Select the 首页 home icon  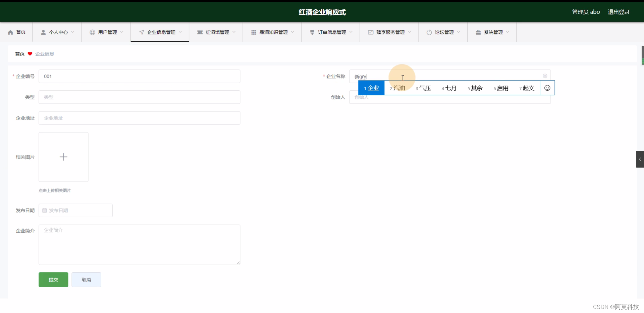[10, 32]
